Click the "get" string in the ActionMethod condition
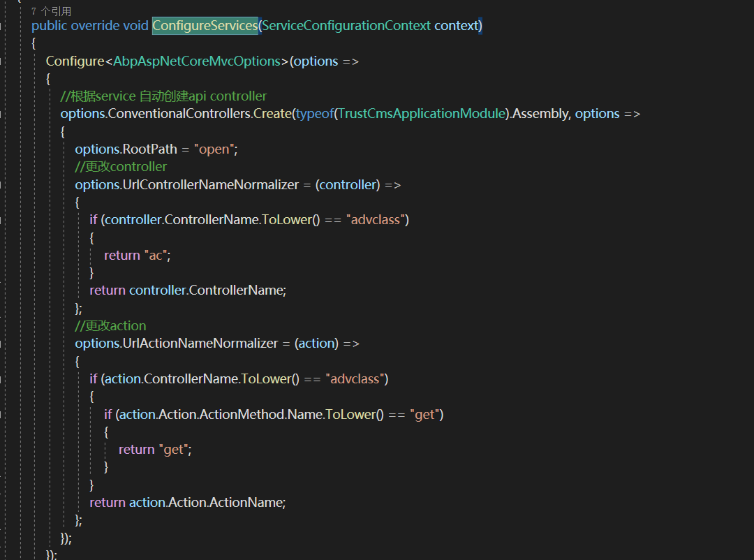This screenshot has width=754, height=560. pyautogui.click(x=424, y=413)
